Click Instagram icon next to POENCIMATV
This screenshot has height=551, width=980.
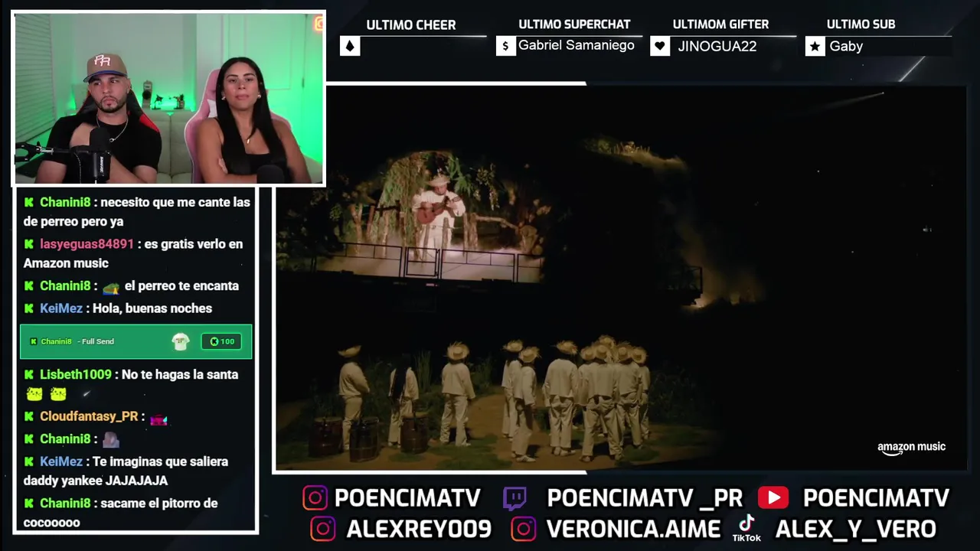point(315,498)
